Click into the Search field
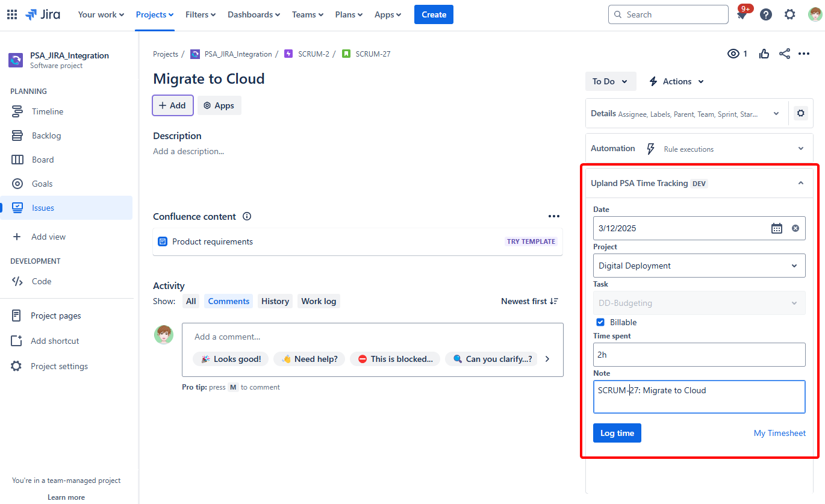The image size is (825, 504). pos(668,14)
